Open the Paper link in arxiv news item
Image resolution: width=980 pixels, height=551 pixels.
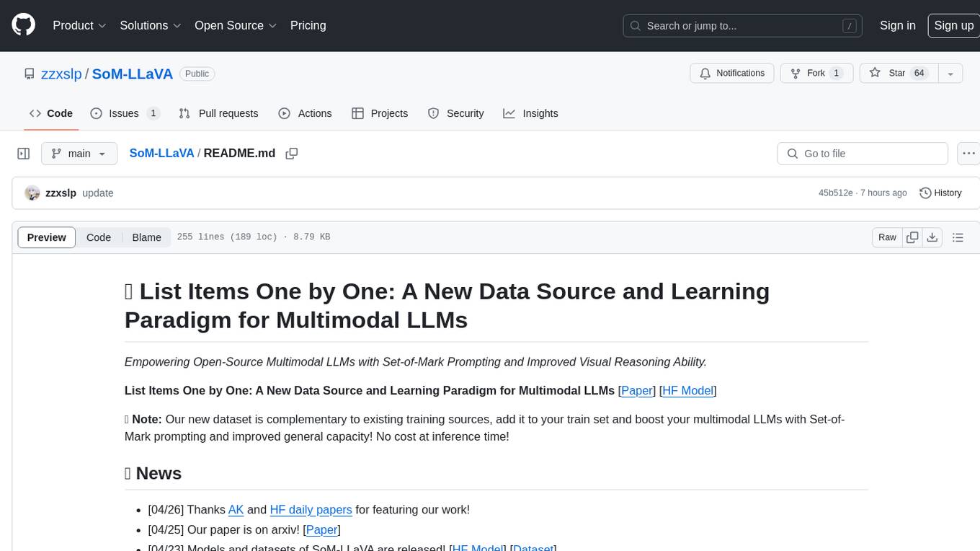click(321, 530)
